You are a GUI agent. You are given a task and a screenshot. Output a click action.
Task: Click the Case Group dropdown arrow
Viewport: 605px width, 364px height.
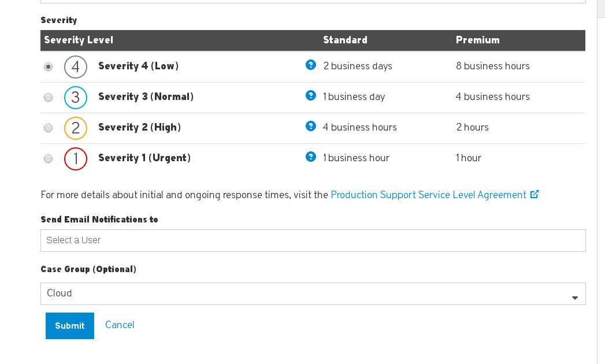(574, 298)
